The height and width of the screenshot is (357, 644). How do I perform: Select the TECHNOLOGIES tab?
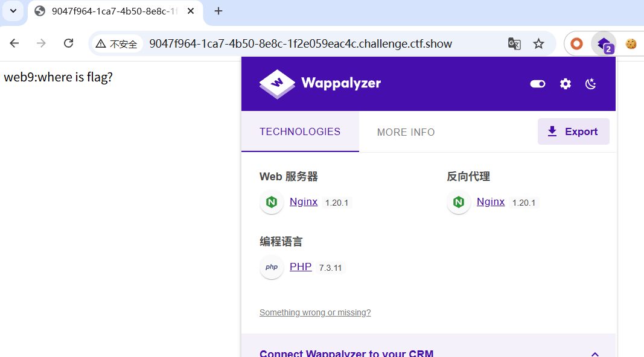[x=300, y=131]
